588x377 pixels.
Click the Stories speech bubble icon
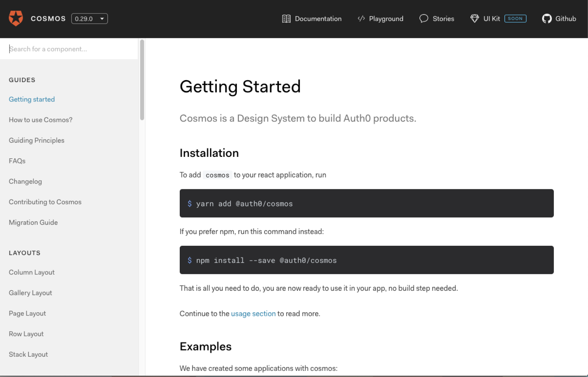tap(424, 19)
